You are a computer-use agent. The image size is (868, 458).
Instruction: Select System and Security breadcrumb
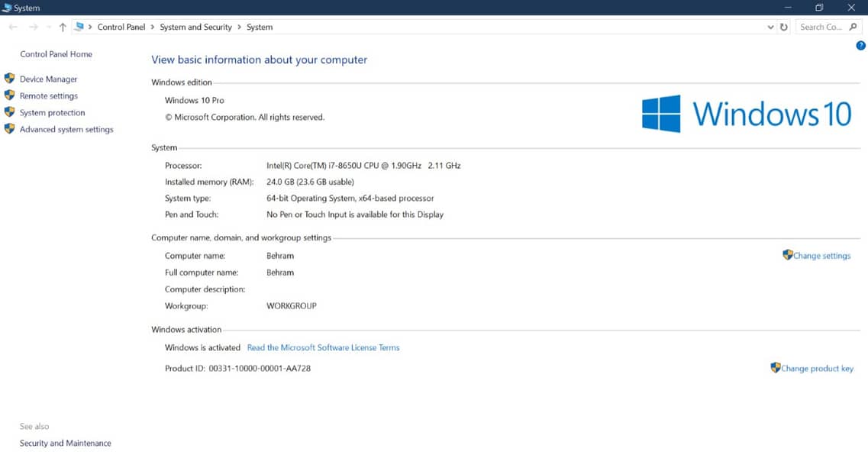[x=195, y=27]
